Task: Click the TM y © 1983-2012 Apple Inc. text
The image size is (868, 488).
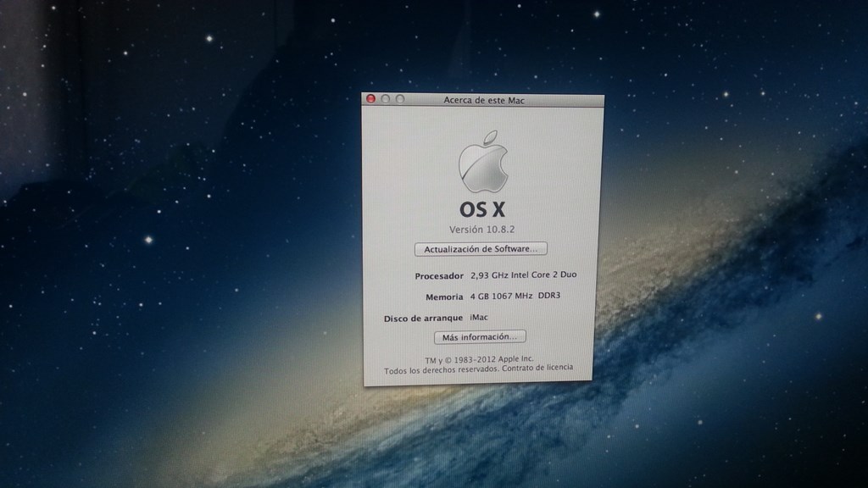Action: [x=479, y=359]
